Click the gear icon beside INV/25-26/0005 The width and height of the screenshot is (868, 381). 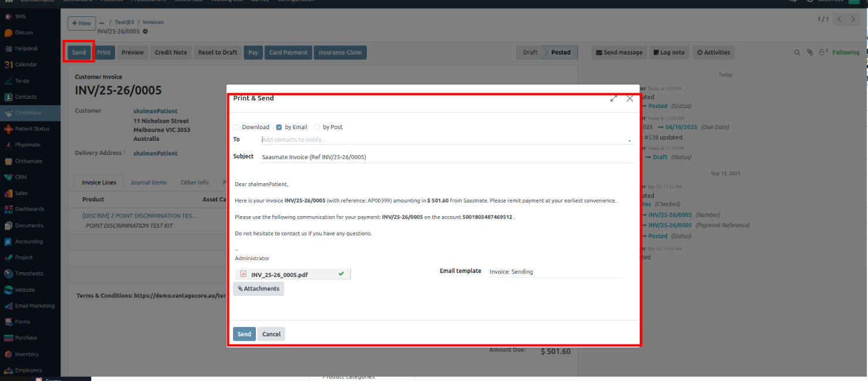click(x=146, y=31)
